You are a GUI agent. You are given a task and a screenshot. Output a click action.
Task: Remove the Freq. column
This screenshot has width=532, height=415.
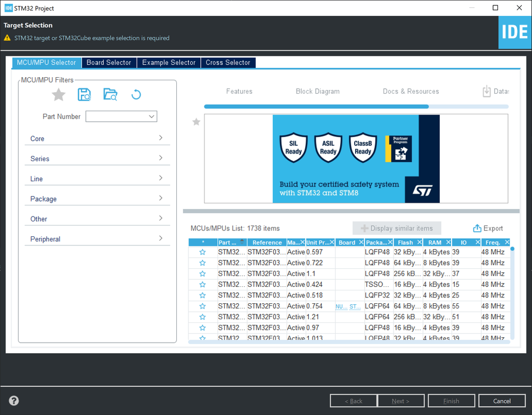pos(507,242)
